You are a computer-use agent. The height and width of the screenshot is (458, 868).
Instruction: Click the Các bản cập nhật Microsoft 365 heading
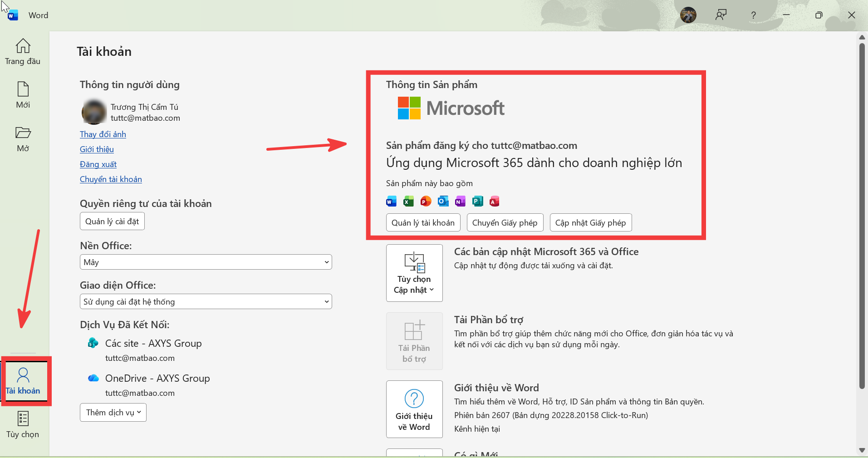pos(546,251)
